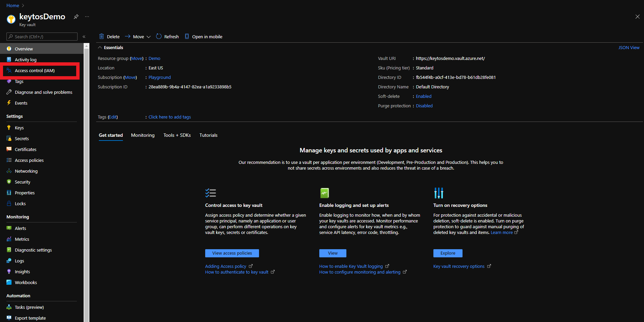Open Locks in the sidebar

coord(42,203)
